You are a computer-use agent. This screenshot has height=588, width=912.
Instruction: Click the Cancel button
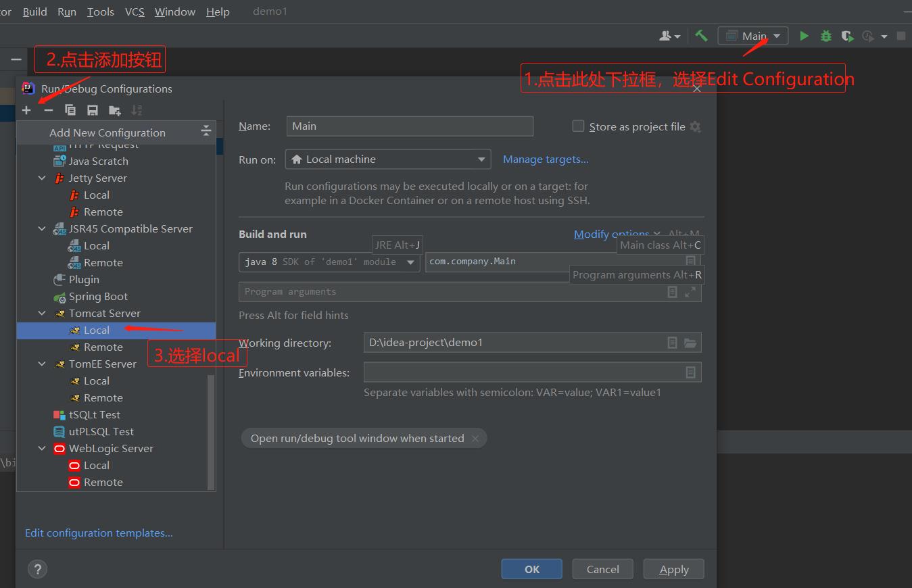(x=602, y=569)
